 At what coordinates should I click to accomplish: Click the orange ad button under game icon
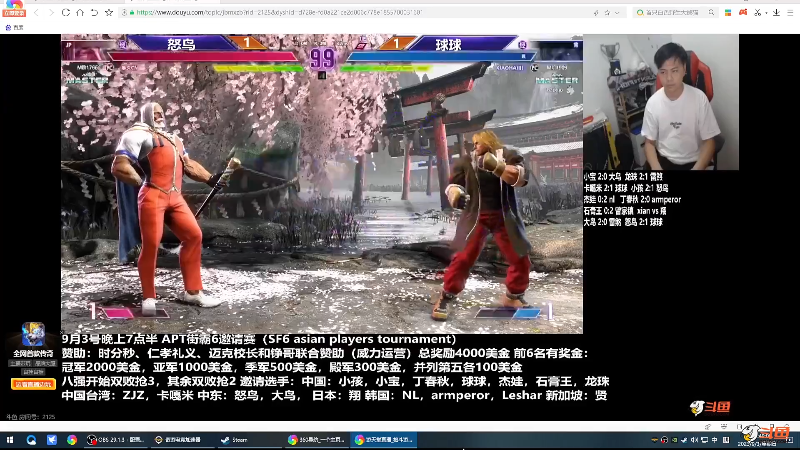pos(33,384)
